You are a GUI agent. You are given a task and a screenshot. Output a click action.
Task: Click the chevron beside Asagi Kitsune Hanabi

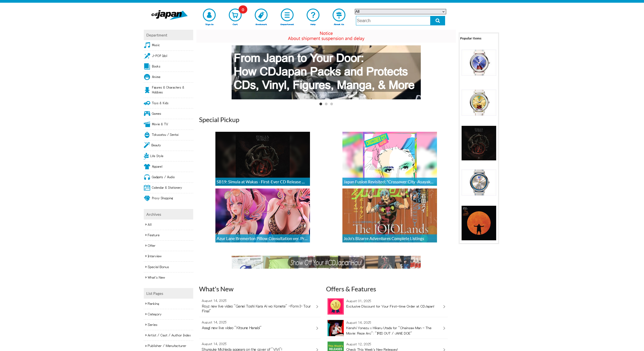coord(317,328)
